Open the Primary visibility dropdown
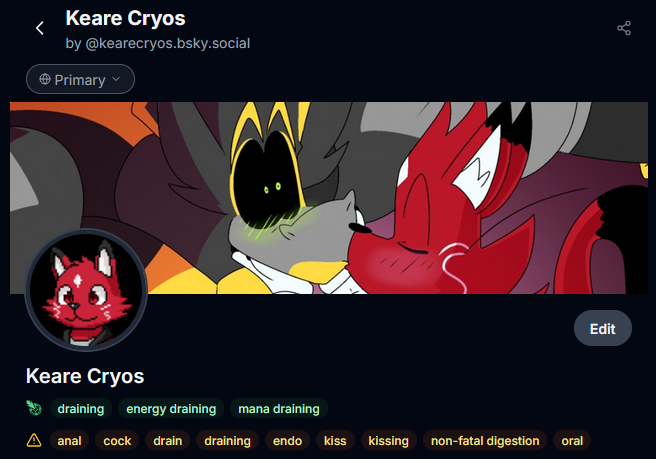The height and width of the screenshot is (459, 656). (x=80, y=79)
